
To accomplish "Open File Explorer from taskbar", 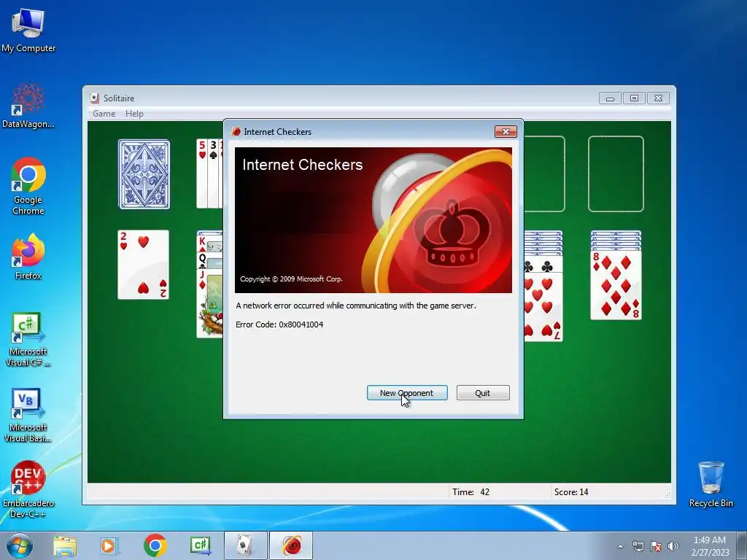I will click(65, 545).
